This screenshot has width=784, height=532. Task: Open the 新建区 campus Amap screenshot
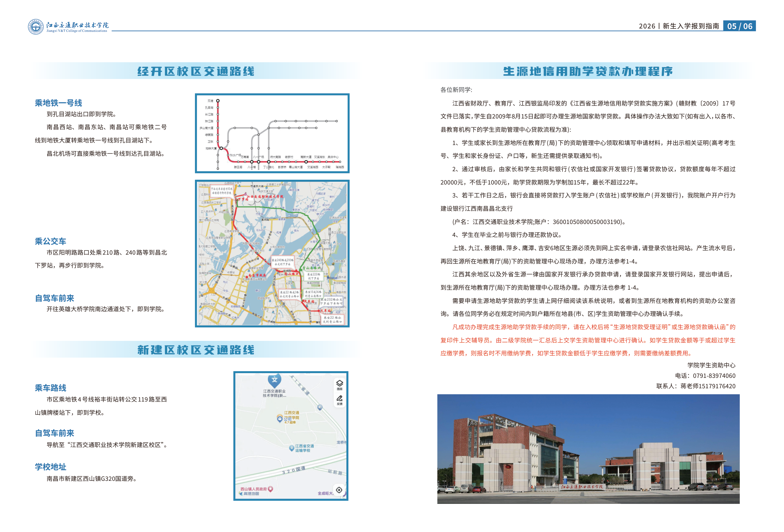290,436
